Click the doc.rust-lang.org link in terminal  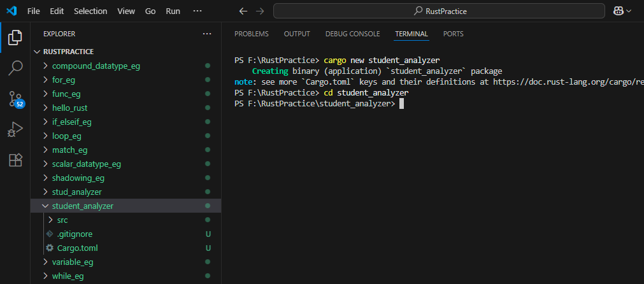(568, 82)
